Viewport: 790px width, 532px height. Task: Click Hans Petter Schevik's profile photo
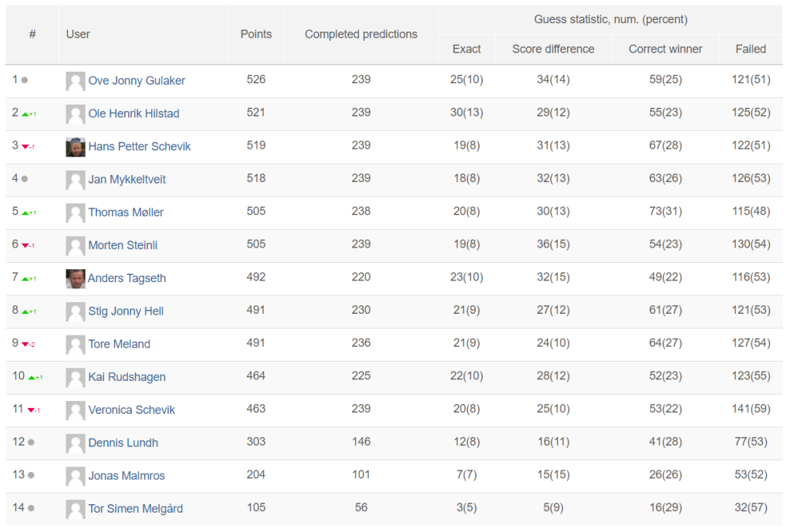(x=76, y=146)
